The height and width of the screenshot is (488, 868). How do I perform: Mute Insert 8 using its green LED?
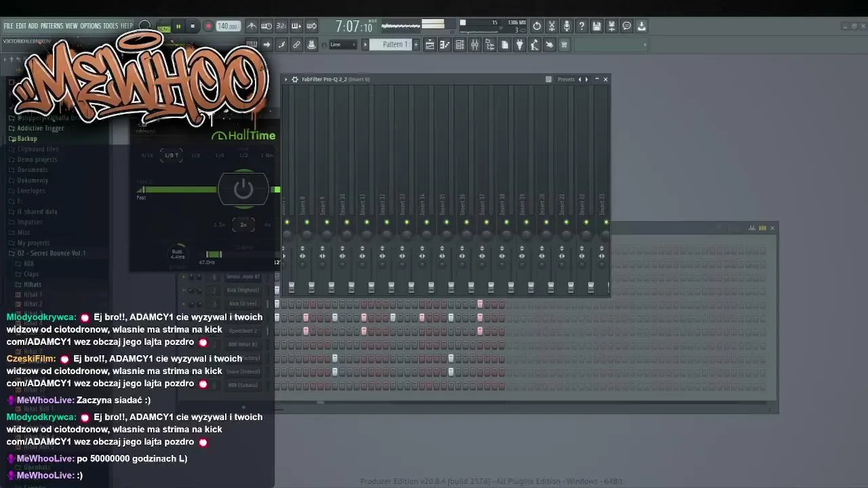pos(307,222)
